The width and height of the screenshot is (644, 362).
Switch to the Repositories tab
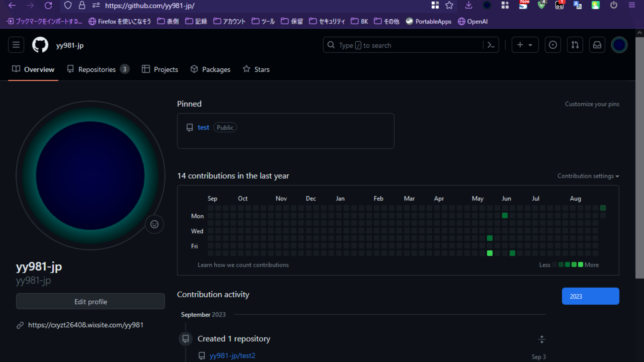click(97, 69)
